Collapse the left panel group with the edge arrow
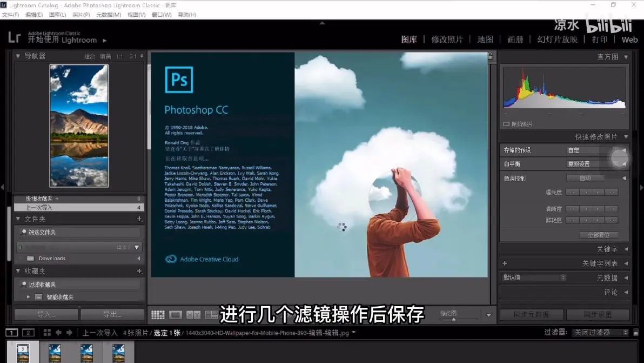 pyautogui.click(x=3, y=188)
